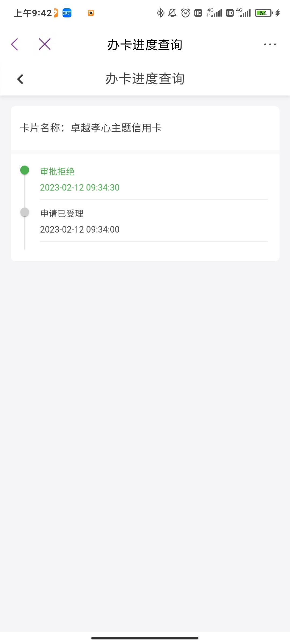
Task: Tap the 申请已受理 status text
Action: (62, 214)
